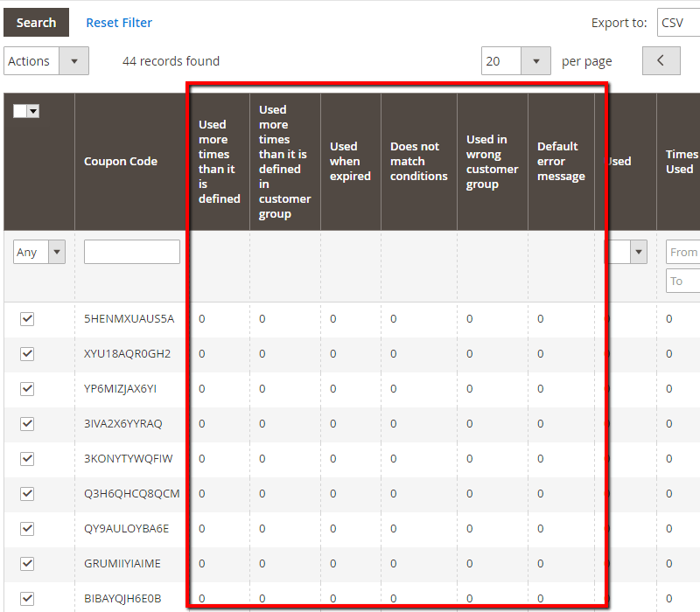Open the Any filter dropdown
The width and height of the screenshot is (700, 612).
(39, 252)
